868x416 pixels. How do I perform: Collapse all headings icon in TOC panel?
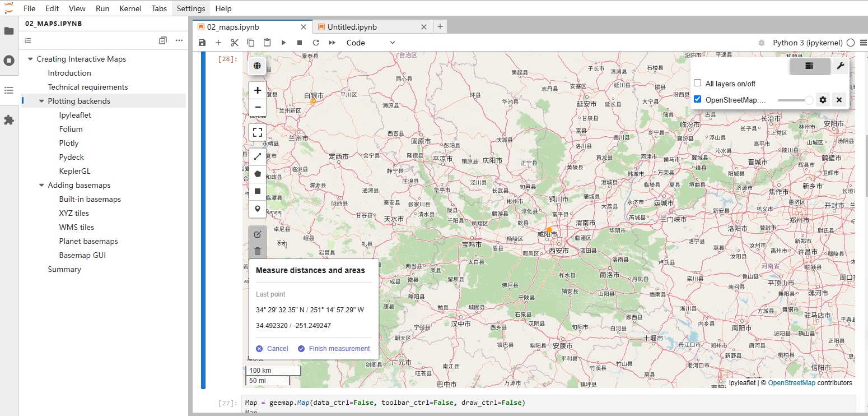[x=163, y=40]
